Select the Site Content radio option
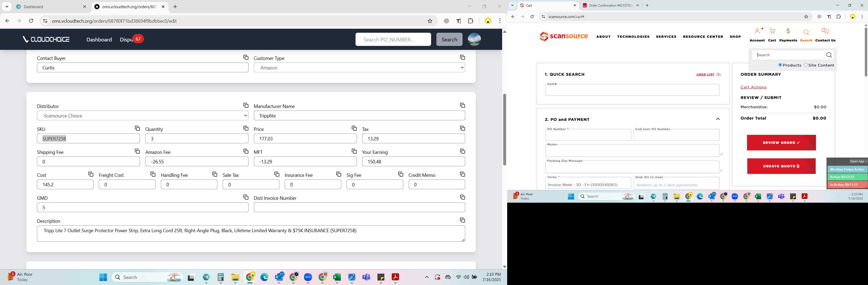This screenshot has height=285, width=868. click(x=806, y=65)
